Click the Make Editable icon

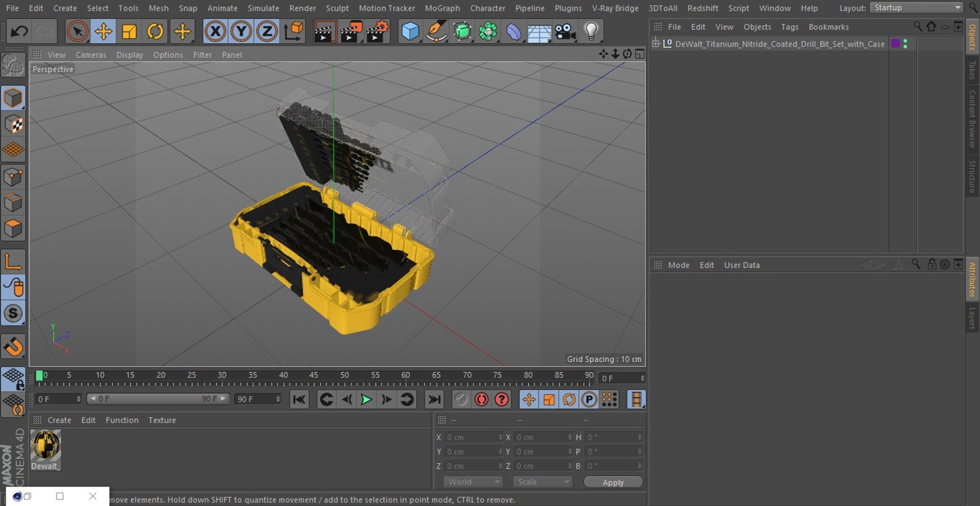(13, 65)
